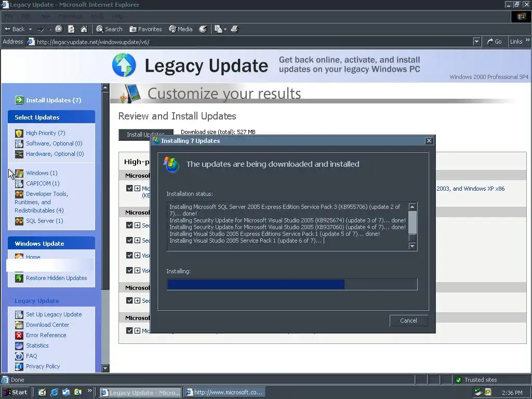Switch to the microsoft.com taskbar window
532x399 pixels.
[x=224, y=393]
